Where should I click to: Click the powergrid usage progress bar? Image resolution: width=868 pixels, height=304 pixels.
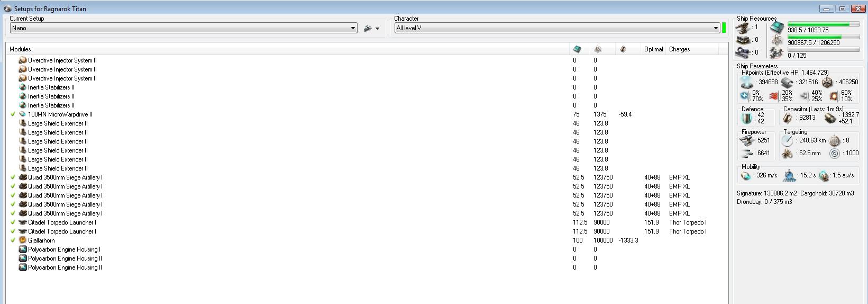(x=824, y=37)
